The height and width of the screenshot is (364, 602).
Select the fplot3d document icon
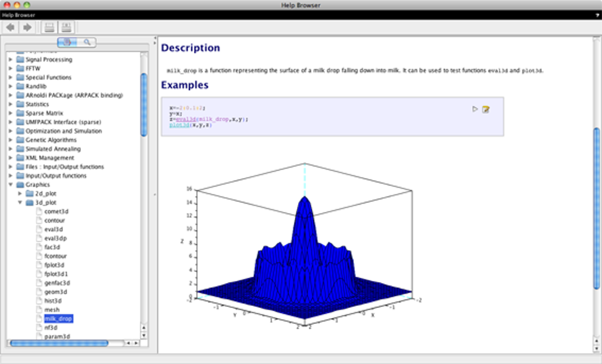[39, 265]
